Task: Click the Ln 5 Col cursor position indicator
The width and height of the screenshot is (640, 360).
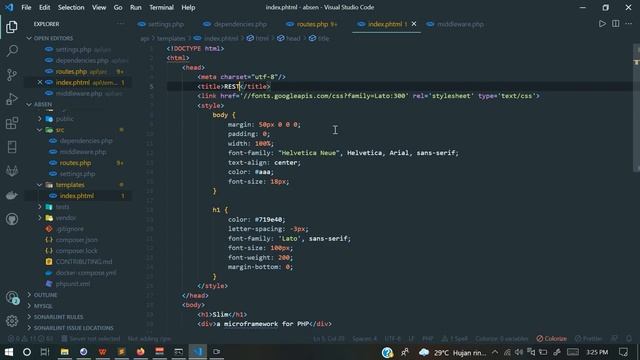Action: coord(329,338)
